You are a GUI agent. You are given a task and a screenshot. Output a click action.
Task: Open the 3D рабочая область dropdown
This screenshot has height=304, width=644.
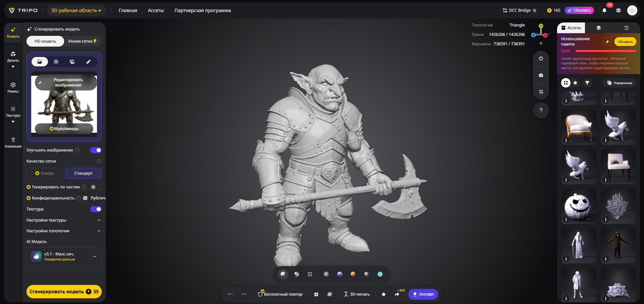coord(76,10)
